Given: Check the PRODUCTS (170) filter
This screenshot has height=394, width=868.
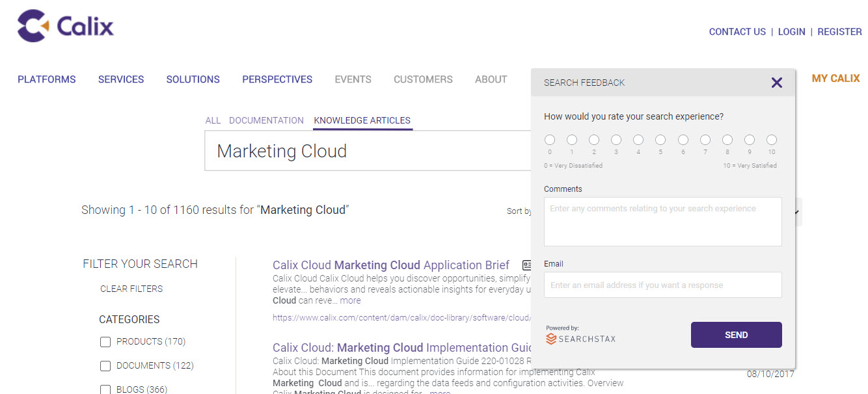Looking at the screenshot, I should [x=105, y=341].
